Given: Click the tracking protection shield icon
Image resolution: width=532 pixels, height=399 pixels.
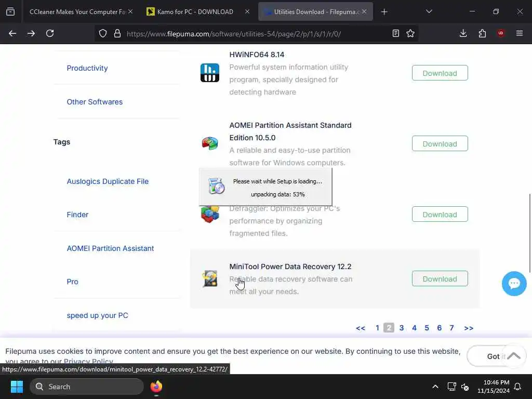Looking at the screenshot, I should tap(103, 33).
